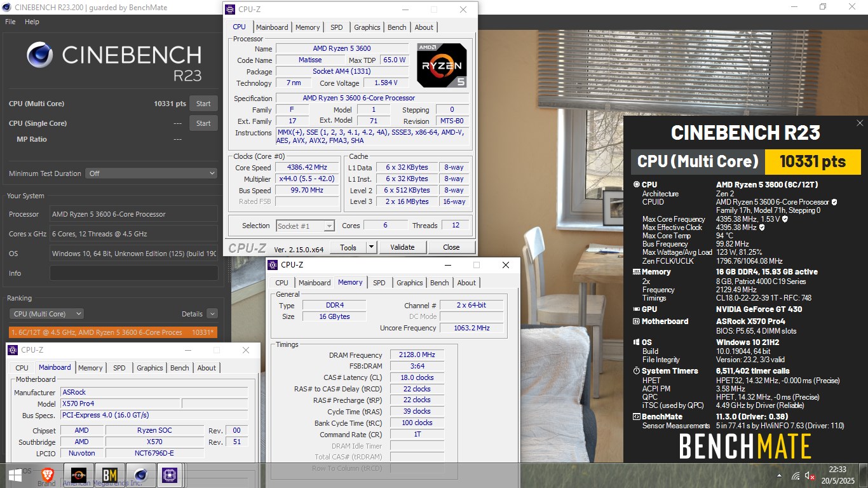The width and height of the screenshot is (868, 488).
Task: Click the verified shield beside the CPUID processor name
Action: [x=834, y=202]
